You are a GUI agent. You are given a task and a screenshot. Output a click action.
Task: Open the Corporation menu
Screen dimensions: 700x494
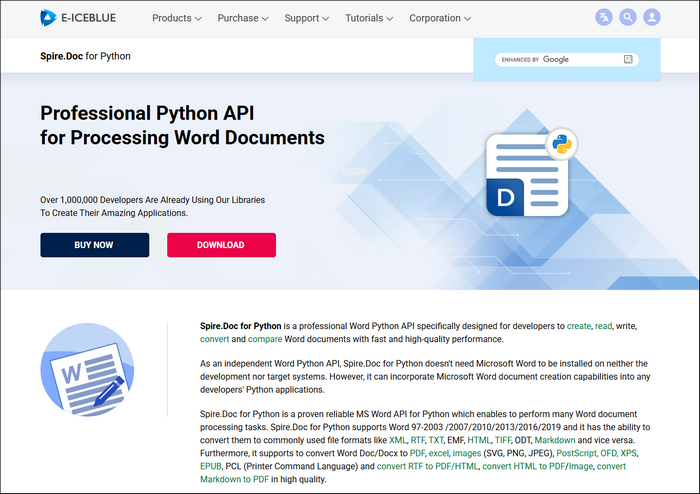click(x=441, y=18)
